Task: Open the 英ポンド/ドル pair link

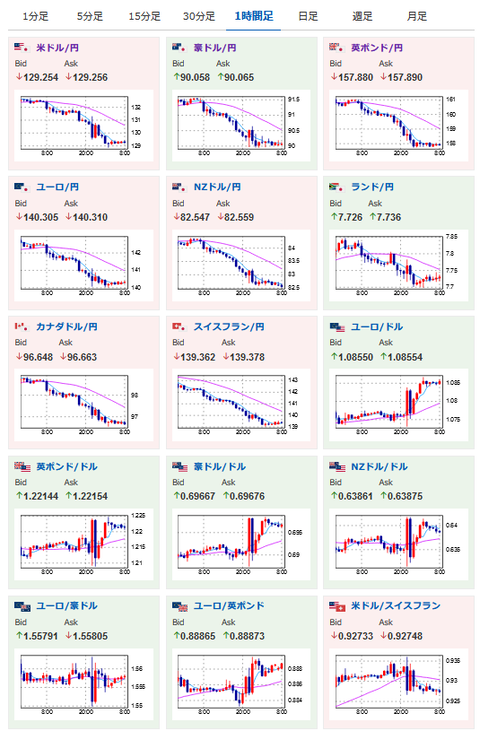Action: pyautogui.click(x=67, y=466)
